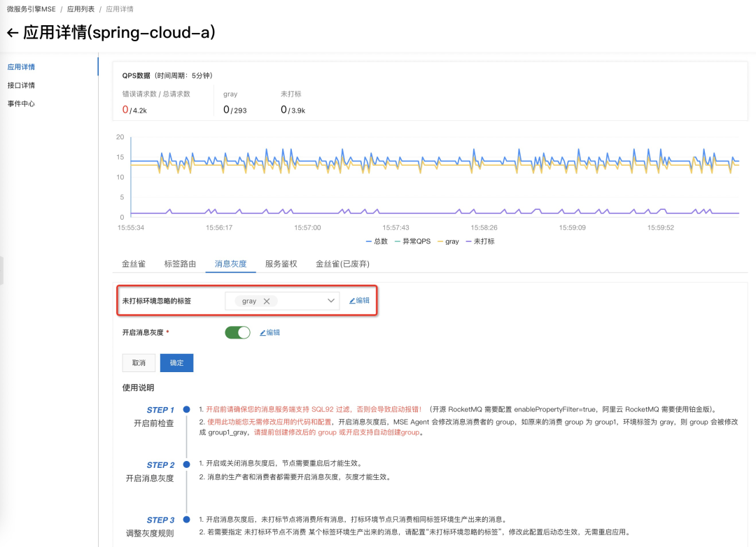Screen dimensions: 756x547
Task: Click the 未打标 request count 0/3.9k
Action: (x=293, y=110)
